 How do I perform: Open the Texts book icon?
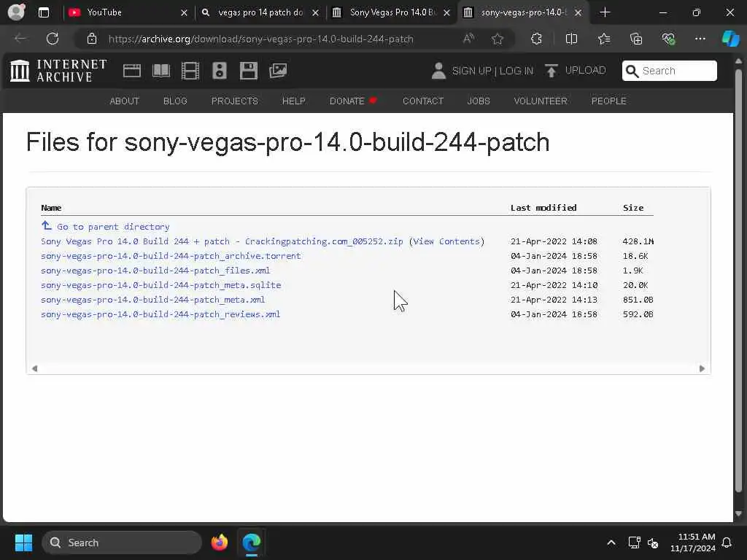click(161, 71)
